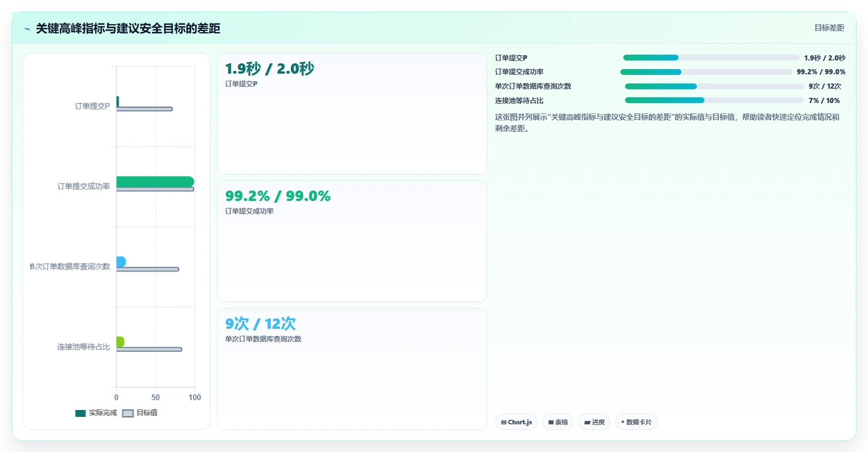Click the 订单提交P axis label in chart

(x=92, y=106)
